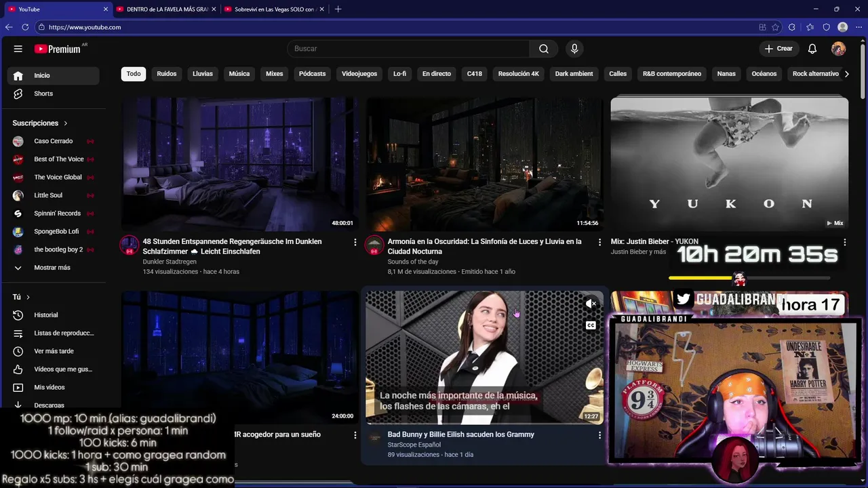Click the browser address bar URL
Viewport: 868px width, 488px height.
(x=85, y=27)
